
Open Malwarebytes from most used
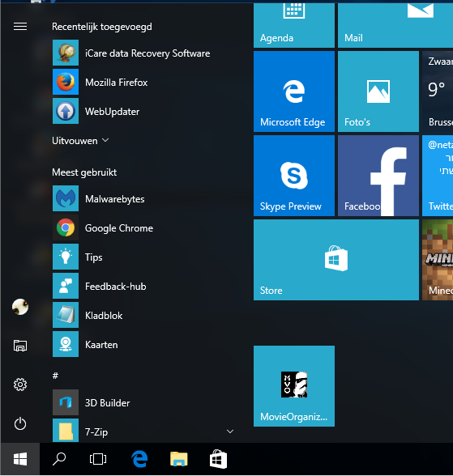click(x=114, y=199)
